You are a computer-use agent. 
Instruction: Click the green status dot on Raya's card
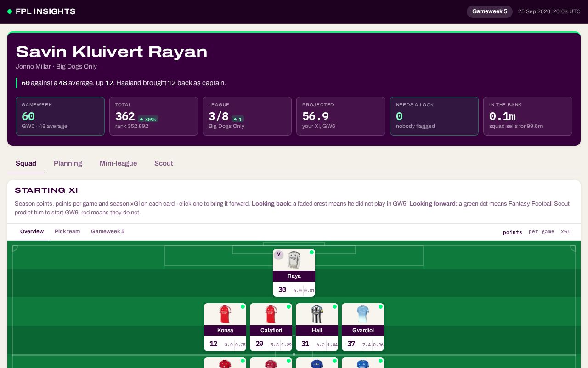click(x=311, y=253)
